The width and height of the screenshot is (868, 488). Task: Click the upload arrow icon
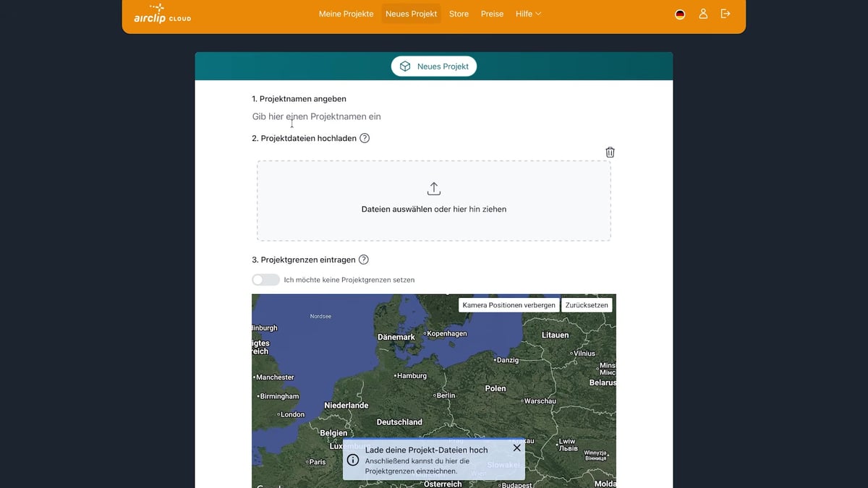pos(434,189)
